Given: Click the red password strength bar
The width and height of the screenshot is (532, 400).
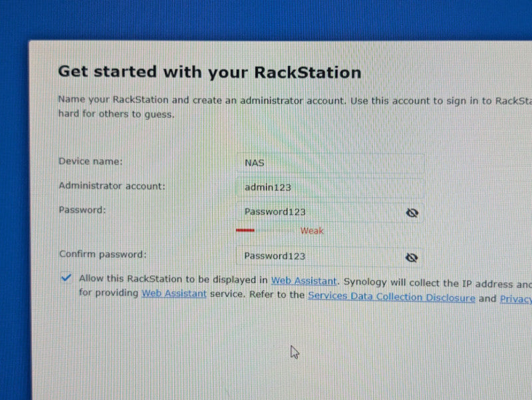Looking at the screenshot, I should pos(245,230).
